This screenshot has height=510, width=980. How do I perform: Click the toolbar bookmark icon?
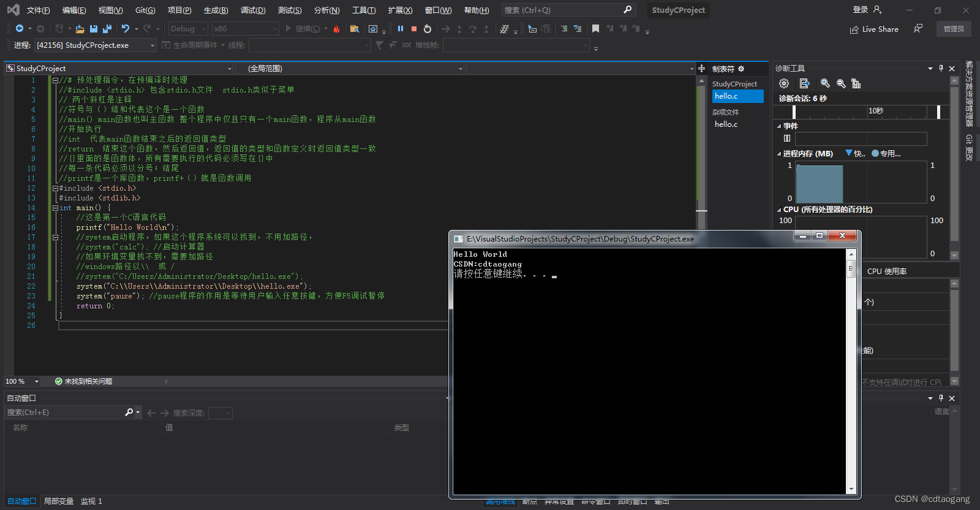point(595,29)
